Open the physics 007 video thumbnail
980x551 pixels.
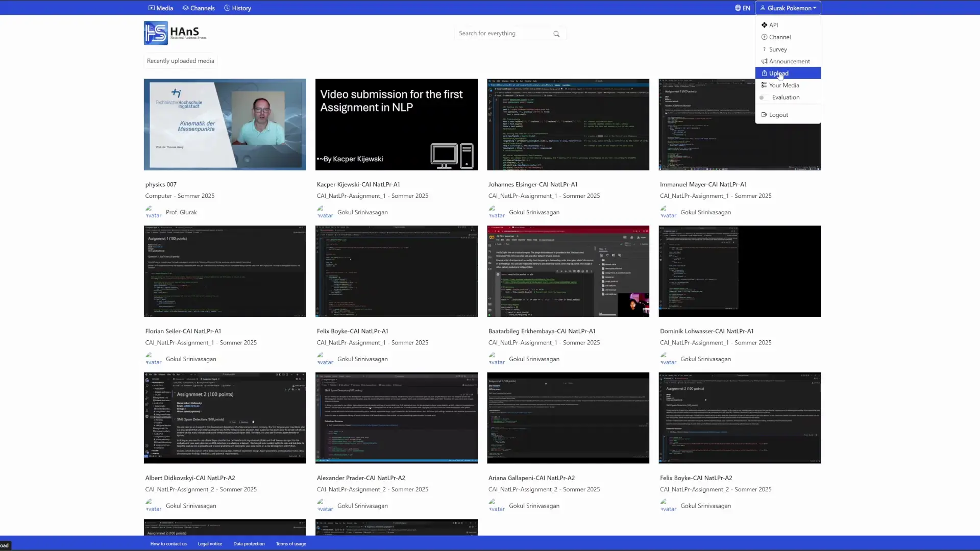tap(225, 124)
